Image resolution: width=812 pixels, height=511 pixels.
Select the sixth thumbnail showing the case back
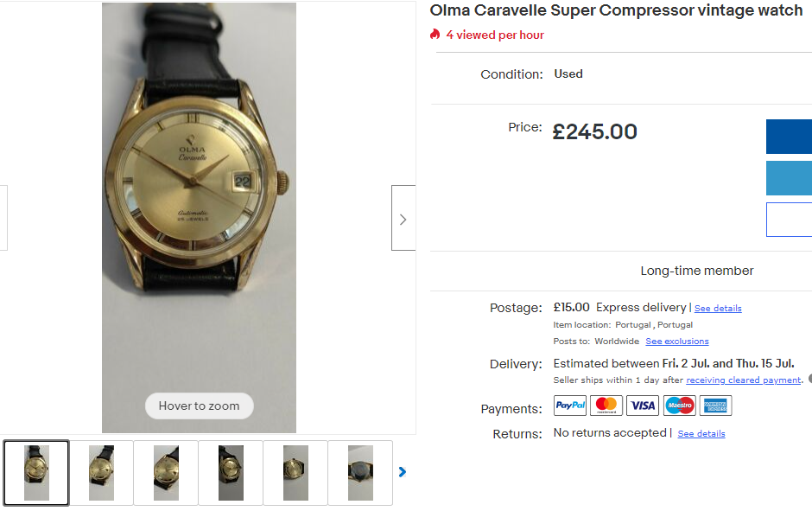[x=360, y=473]
